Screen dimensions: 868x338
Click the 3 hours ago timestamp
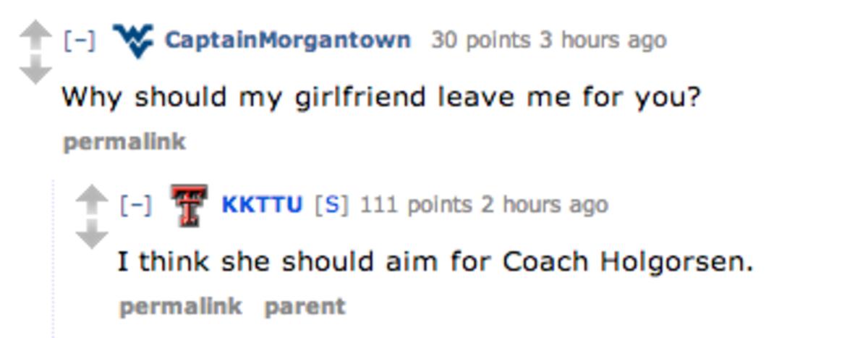point(602,40)
